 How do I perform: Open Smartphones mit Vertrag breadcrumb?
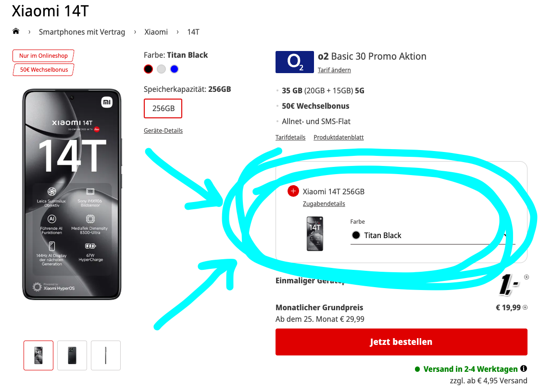pyautogui.click(x=82, y=32)
